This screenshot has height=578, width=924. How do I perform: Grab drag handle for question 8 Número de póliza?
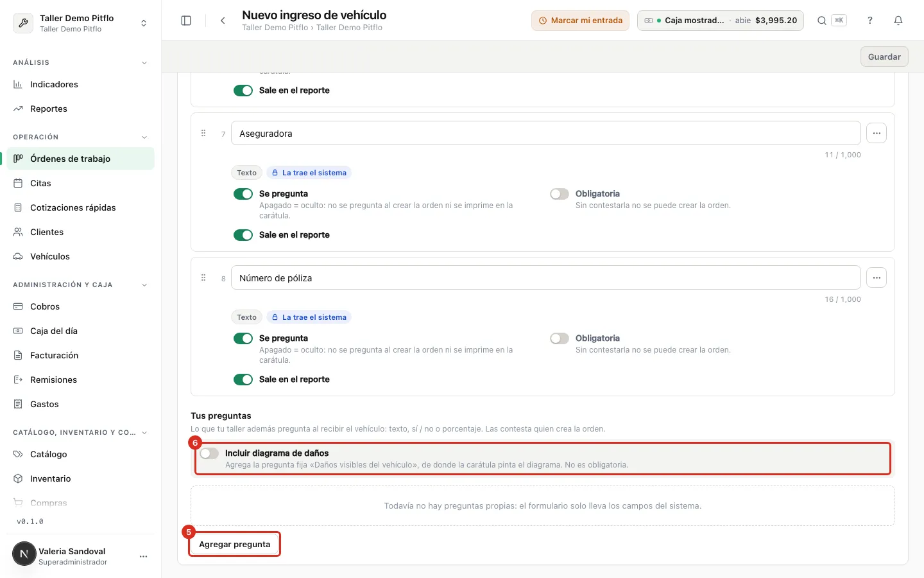tap(203, 277)
